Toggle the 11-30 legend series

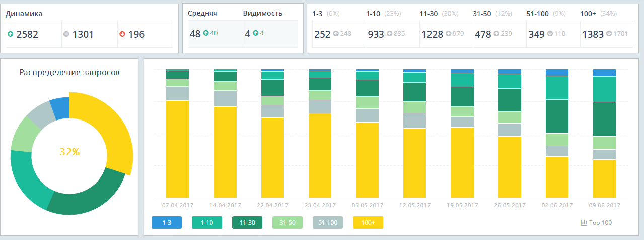point(247,222)
